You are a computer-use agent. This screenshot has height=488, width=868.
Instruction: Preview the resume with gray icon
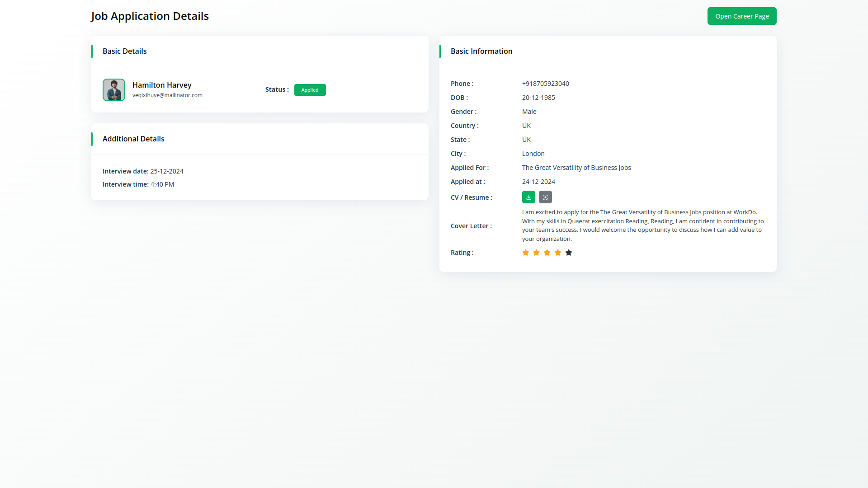pos(545,197)
